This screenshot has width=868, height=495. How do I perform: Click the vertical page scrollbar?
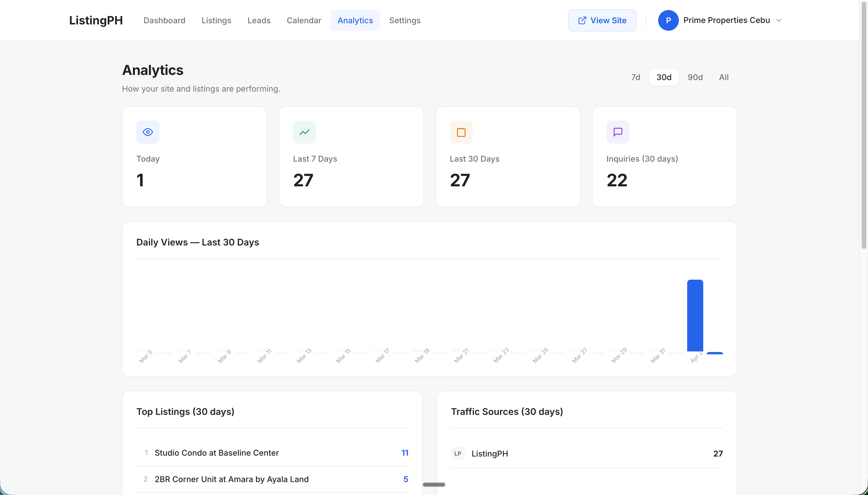tap(864, 126)
